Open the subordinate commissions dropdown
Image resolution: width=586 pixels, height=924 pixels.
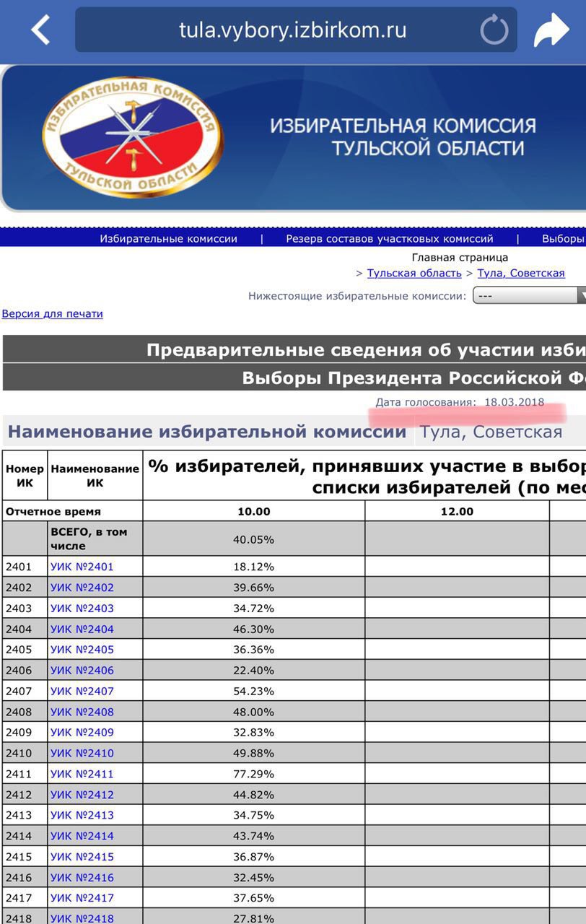[529, 295]
